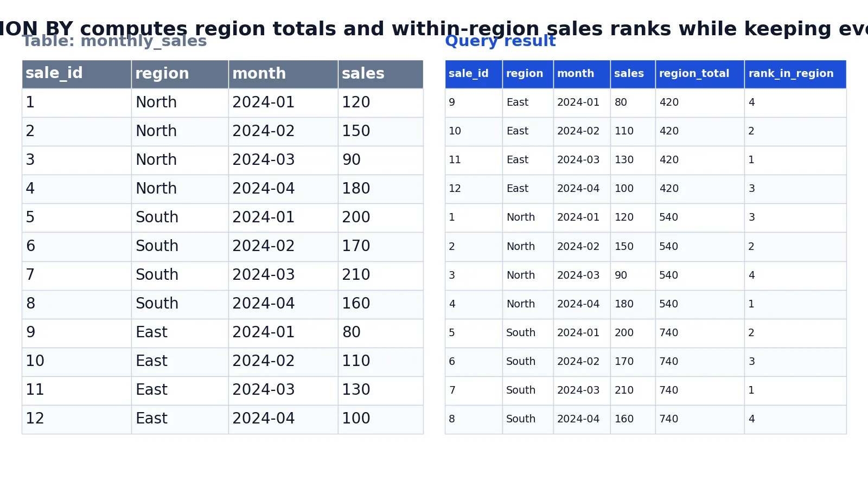Click the 'Query result' heading
The image size is (868, 488).
tap(500, 41)
